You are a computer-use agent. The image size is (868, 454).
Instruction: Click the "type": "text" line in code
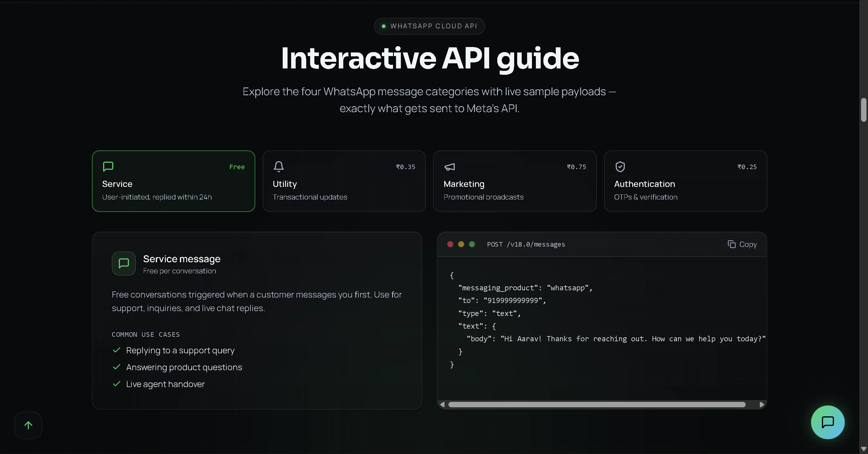489,313
